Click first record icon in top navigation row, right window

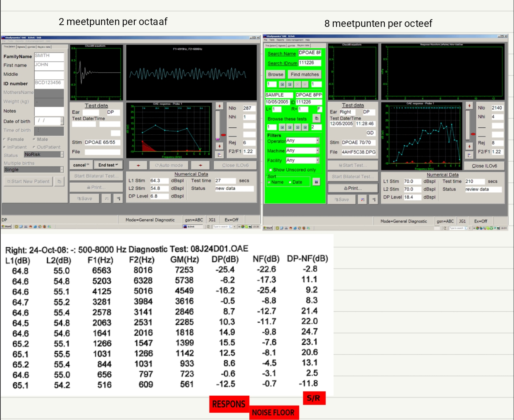click(x=282, y=84)
